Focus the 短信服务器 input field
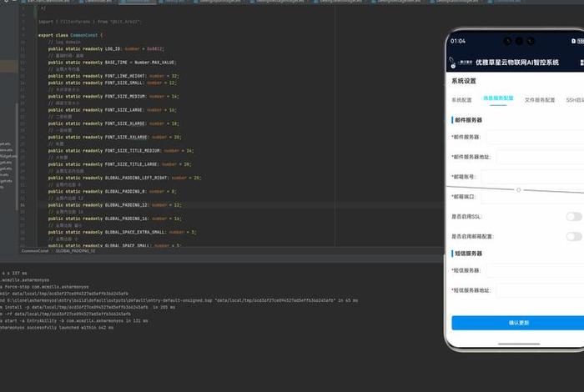 (x=534, y=270)
